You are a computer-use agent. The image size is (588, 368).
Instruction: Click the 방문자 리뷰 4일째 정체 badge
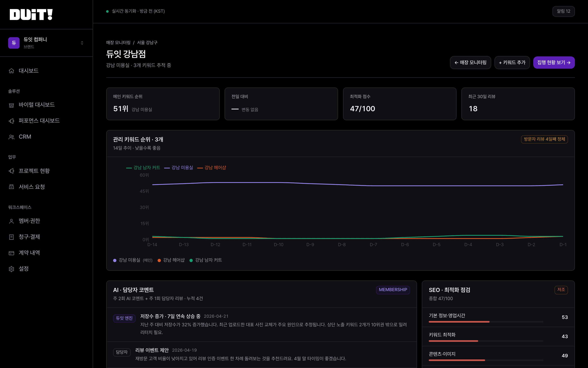544,139
